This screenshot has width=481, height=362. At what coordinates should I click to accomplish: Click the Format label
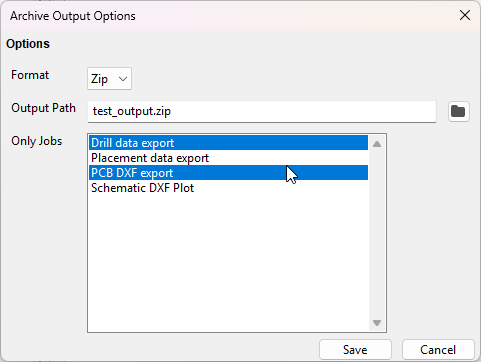[30, 75]
